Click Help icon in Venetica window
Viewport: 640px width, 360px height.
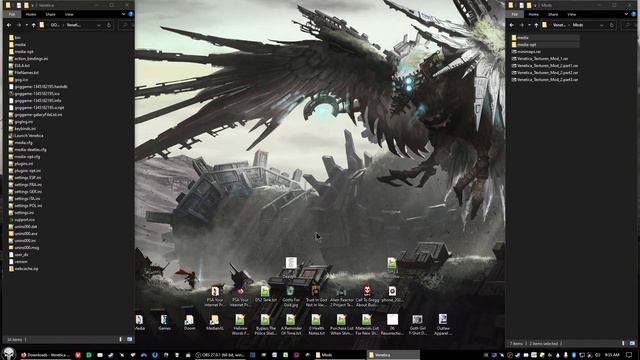[x=131, y=14]
